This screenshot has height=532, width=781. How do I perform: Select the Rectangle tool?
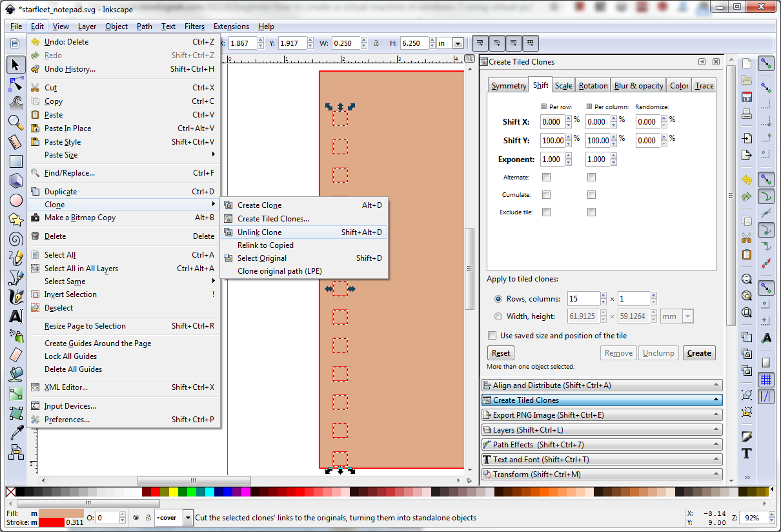pos(16,162)
